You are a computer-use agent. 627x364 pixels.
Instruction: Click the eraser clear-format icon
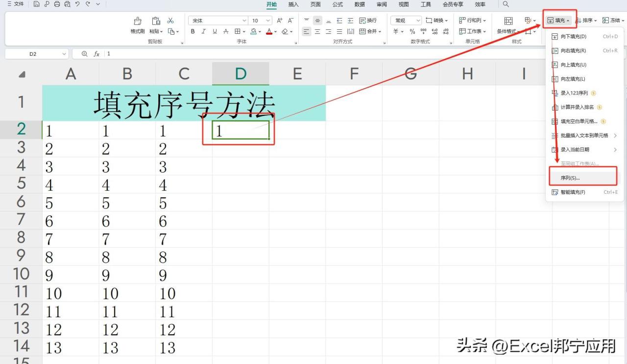[x=285, y=31]
